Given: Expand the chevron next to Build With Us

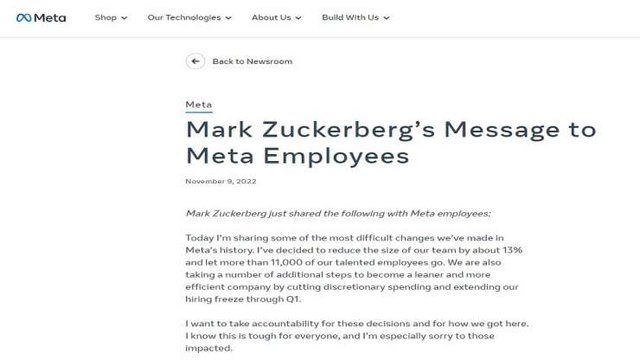Looking at the screenshot, I should (386, 18).
